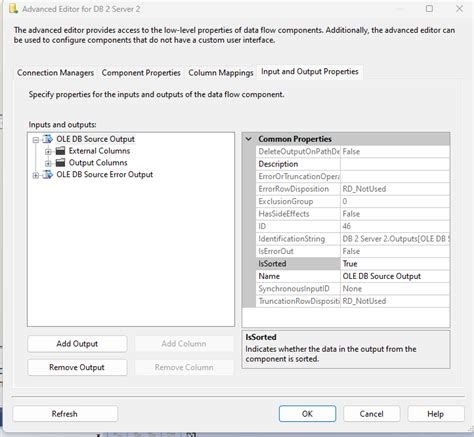
Task: Click the IsErrorOut property label
Action: [298, 251]
